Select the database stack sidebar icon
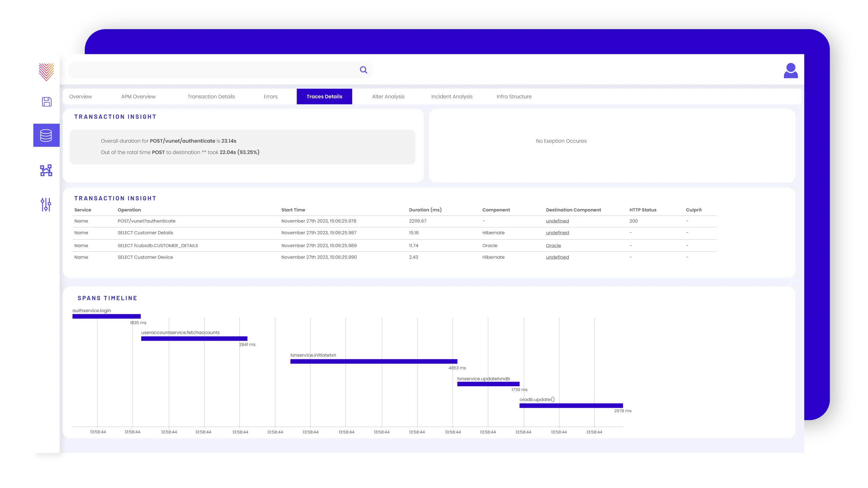The width and height of the screenshot is (868, 488). tap(46, 135)
